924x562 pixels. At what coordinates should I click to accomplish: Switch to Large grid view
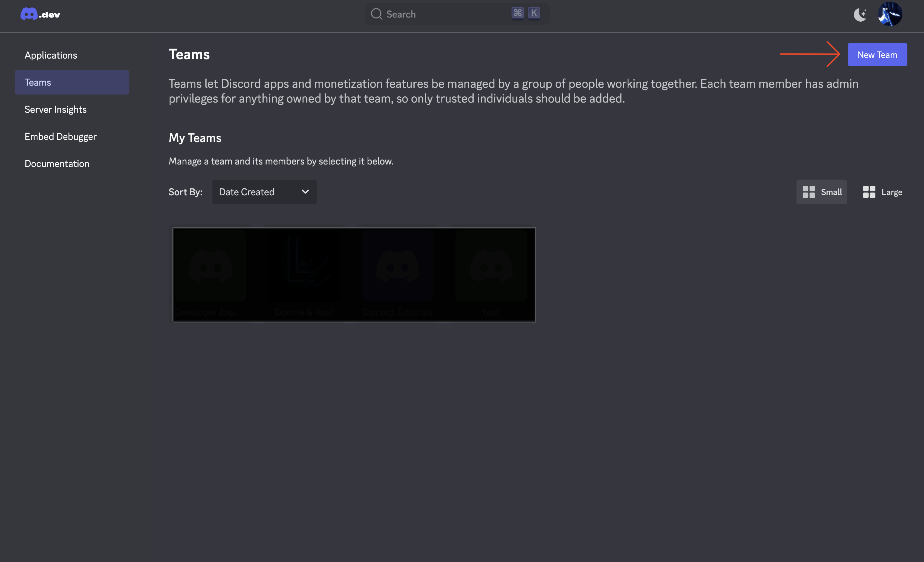click(x=882, y=192)
